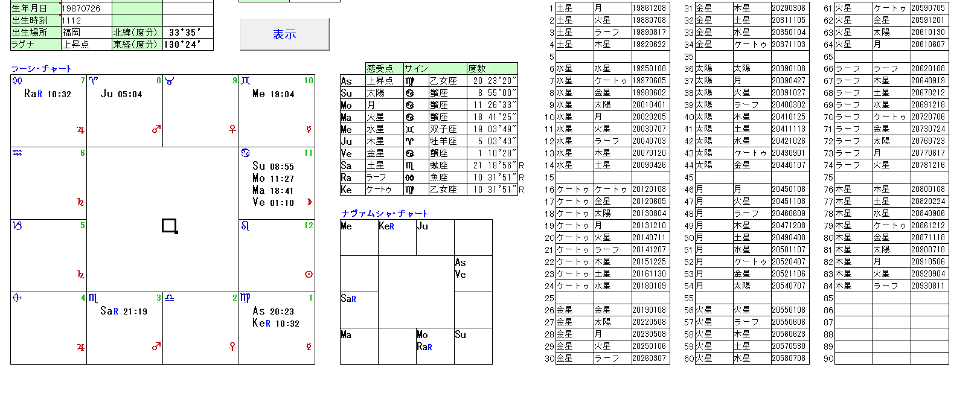Click the red Sun symbol in Leo house

click(x=309, y=275)
